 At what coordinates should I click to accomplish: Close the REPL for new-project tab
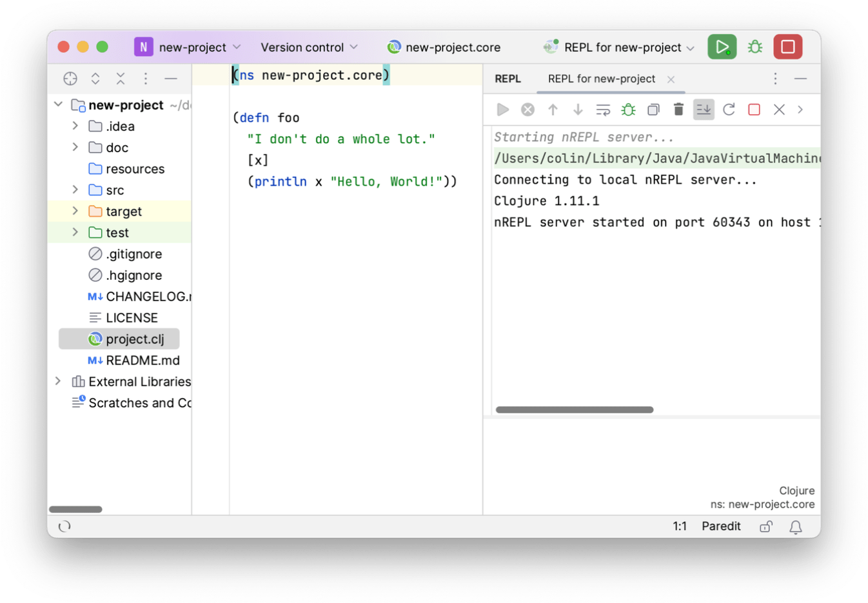671,79
